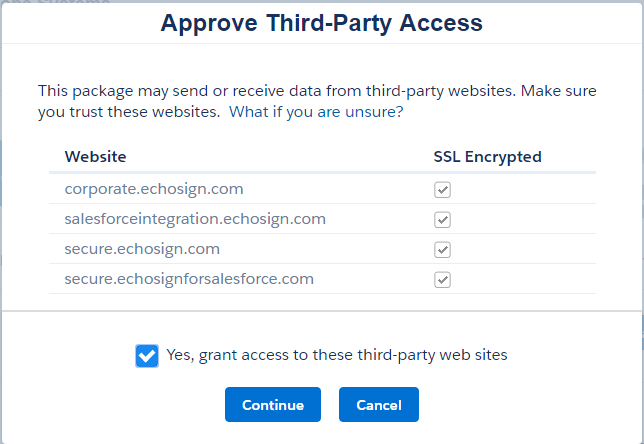Viewport: 644px width, 444px height.
Task: Click the SSL Encrypted column header
Action: 488,156
